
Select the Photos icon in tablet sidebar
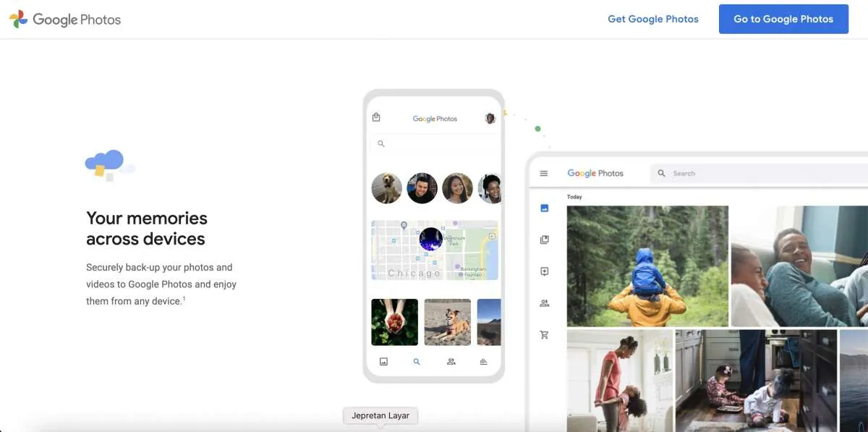[544, 208]
